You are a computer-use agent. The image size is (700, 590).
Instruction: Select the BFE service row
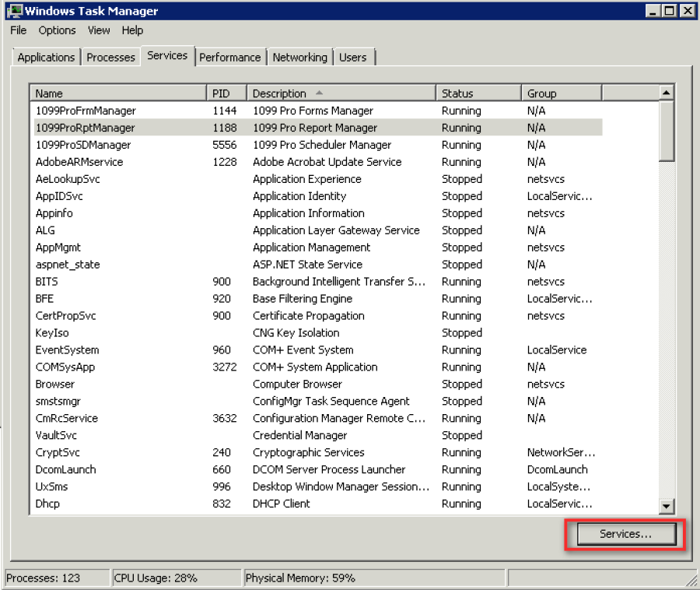point(318,298)
